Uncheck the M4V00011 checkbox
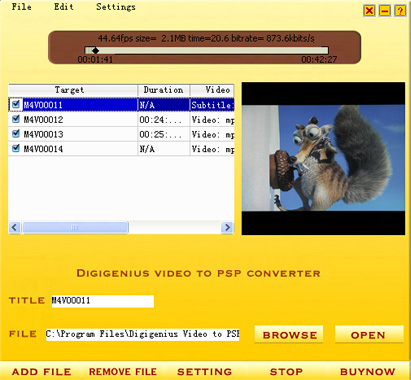 [15, 104]
